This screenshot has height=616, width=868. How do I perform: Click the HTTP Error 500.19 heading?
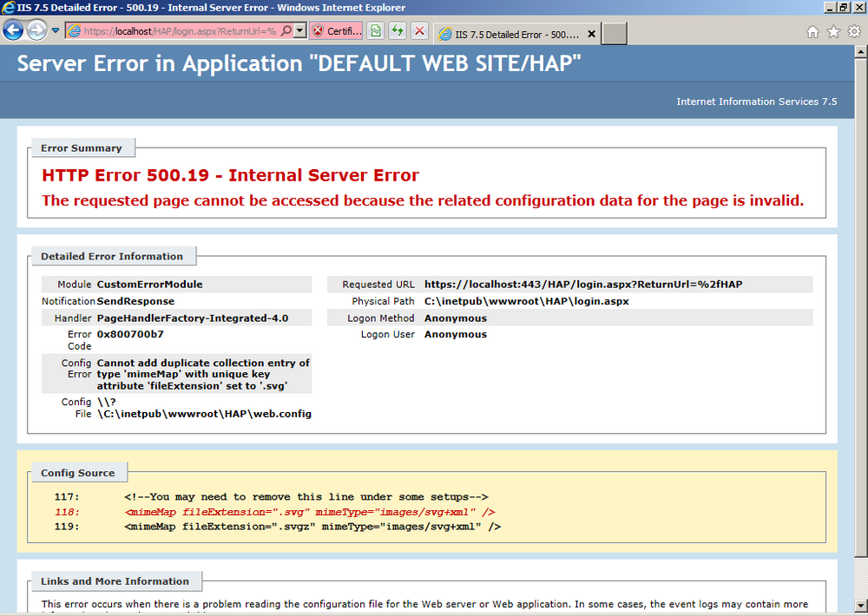(230, 175)
